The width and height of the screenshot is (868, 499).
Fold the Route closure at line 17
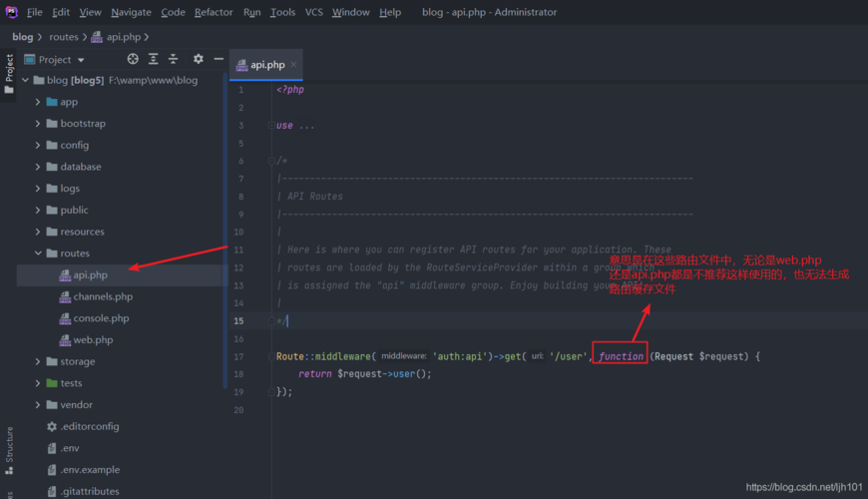[x=271, y=356]
